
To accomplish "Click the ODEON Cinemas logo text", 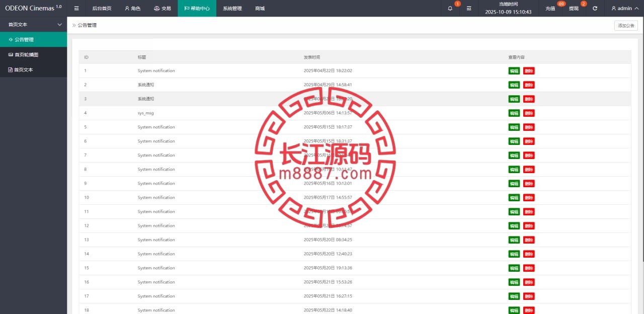I will coord(33,8).
